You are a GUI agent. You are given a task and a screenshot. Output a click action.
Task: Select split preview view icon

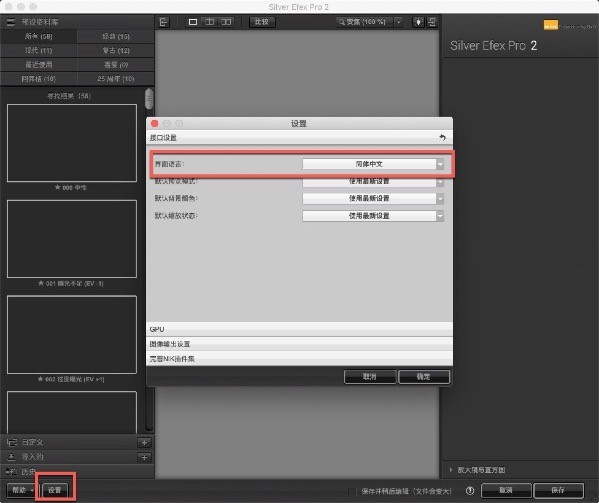pos(210,22)
